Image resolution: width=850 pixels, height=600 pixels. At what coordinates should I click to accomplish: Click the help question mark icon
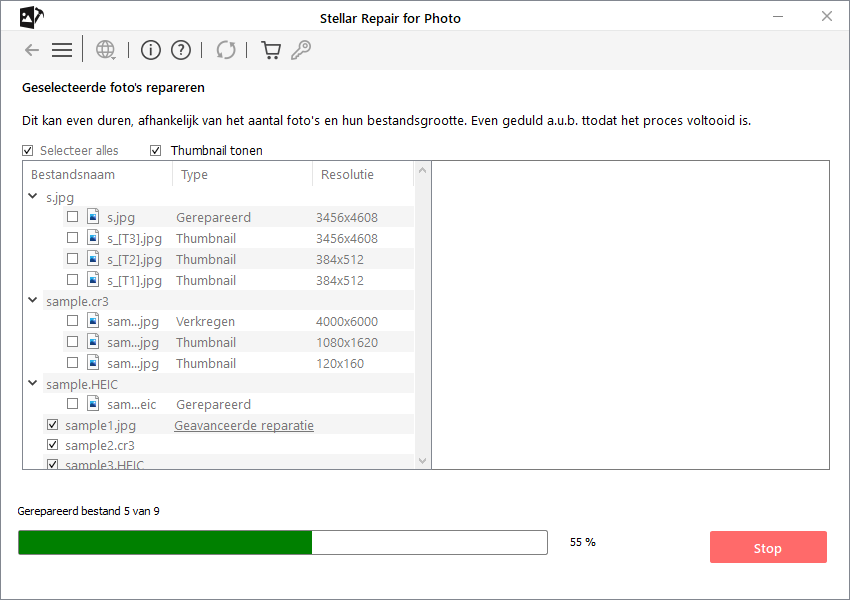click(x=181, y=50)
